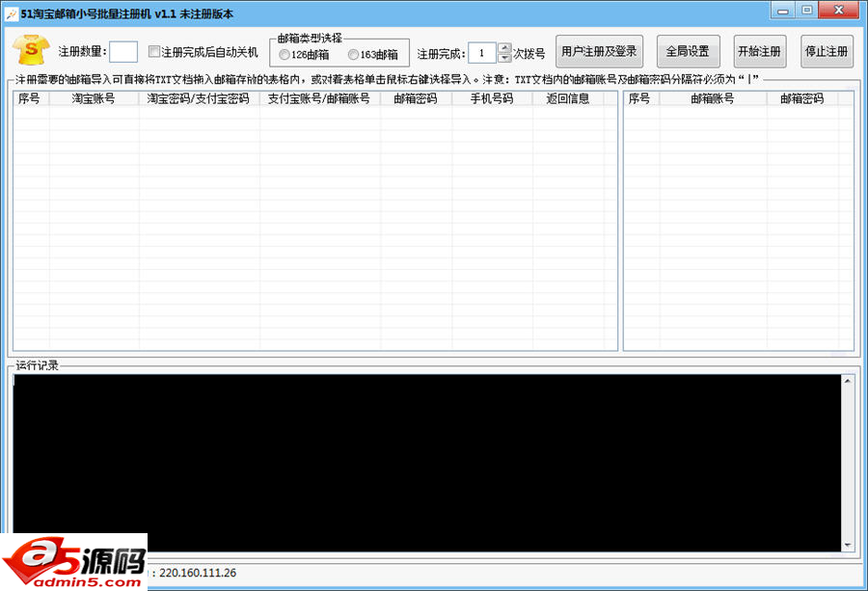Maximize the registration tool window
This screenshot has height=591, width=868.
point(807,10)
